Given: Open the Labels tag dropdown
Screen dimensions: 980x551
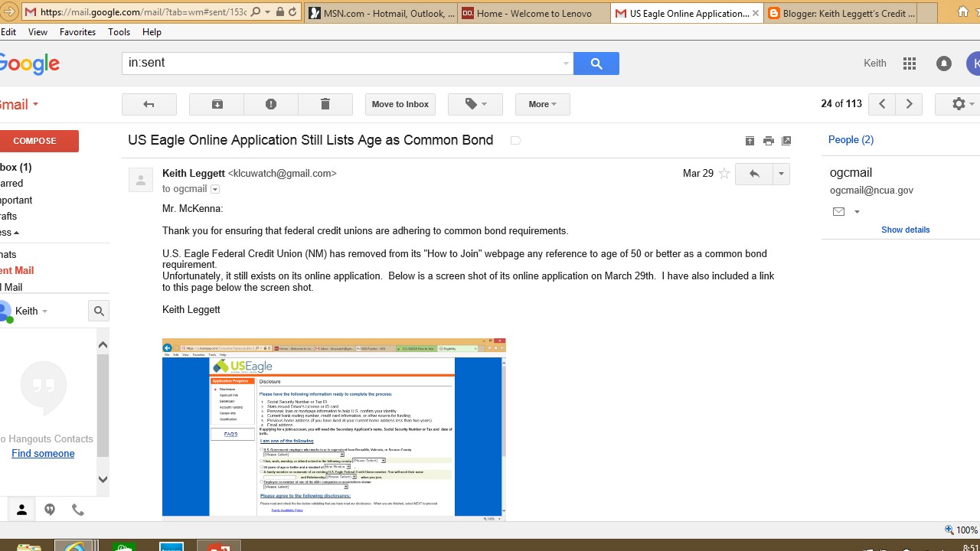Looking at the screenshot, I should click(x=475, y=104).
